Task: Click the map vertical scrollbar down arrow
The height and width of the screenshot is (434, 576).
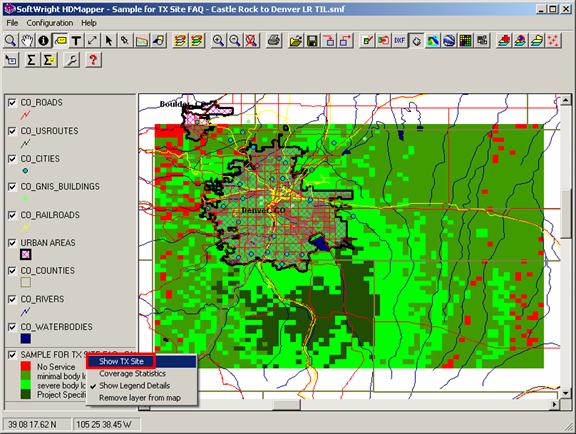Action: tap(566, 393)
